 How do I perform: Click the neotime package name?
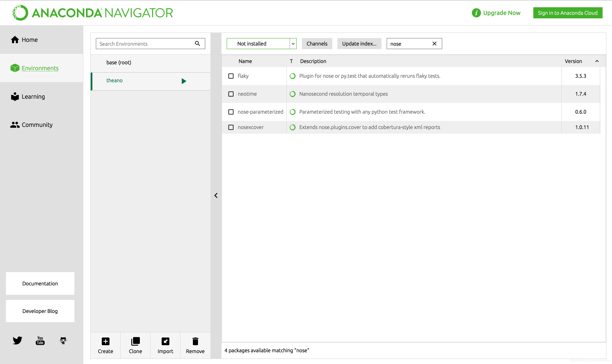tap(247, 94)
